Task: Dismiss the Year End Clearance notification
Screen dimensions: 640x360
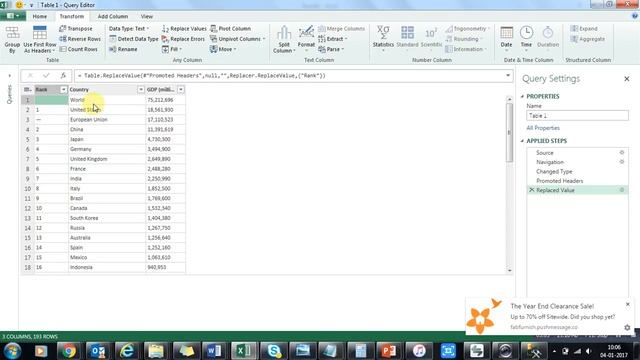Action: 627,304
